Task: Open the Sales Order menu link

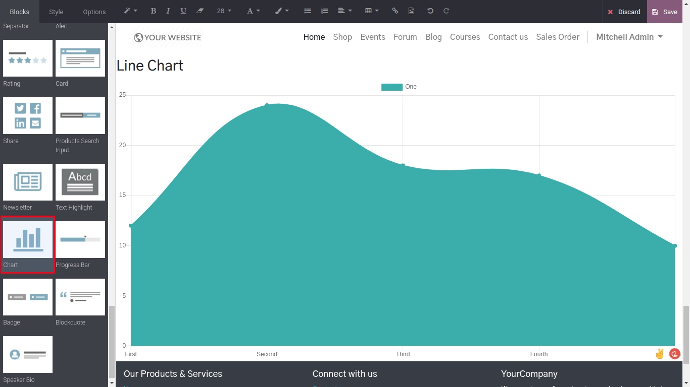Action: (x=558, y=37)
